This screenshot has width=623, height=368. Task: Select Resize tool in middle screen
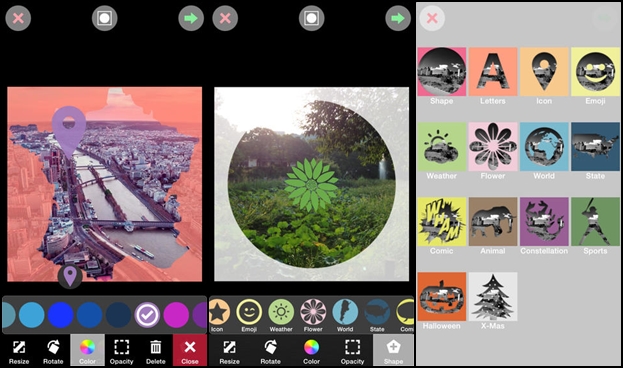tap(229, 350)
